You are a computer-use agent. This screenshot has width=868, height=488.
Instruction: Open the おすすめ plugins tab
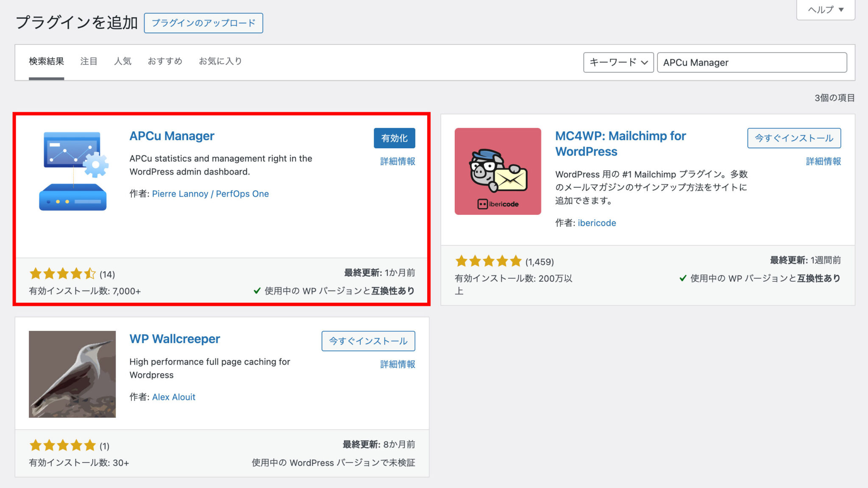[164, 61]
